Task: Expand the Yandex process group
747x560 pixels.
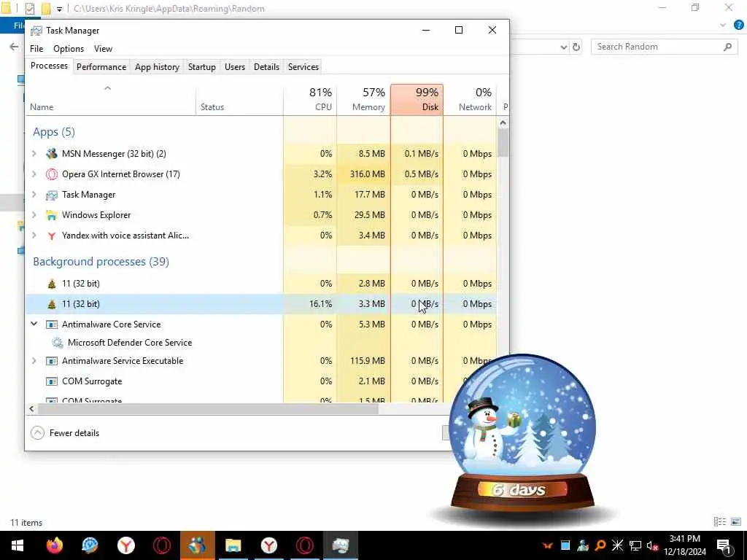Action: [x=34, y=236]
